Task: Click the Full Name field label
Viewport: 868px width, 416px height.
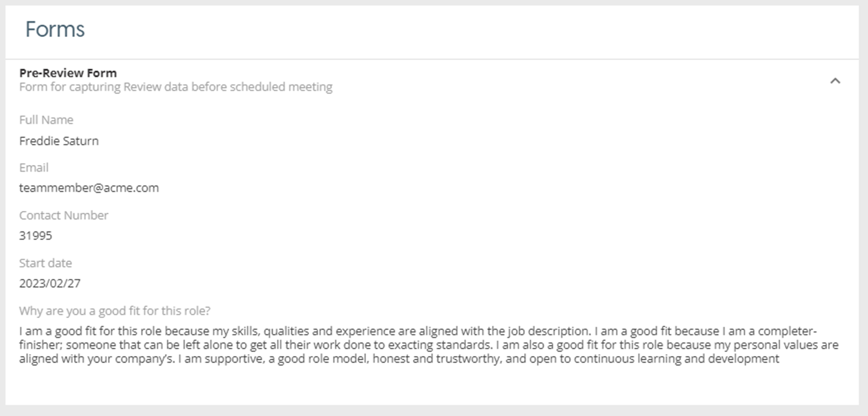Action: click(x=46, y=120)
